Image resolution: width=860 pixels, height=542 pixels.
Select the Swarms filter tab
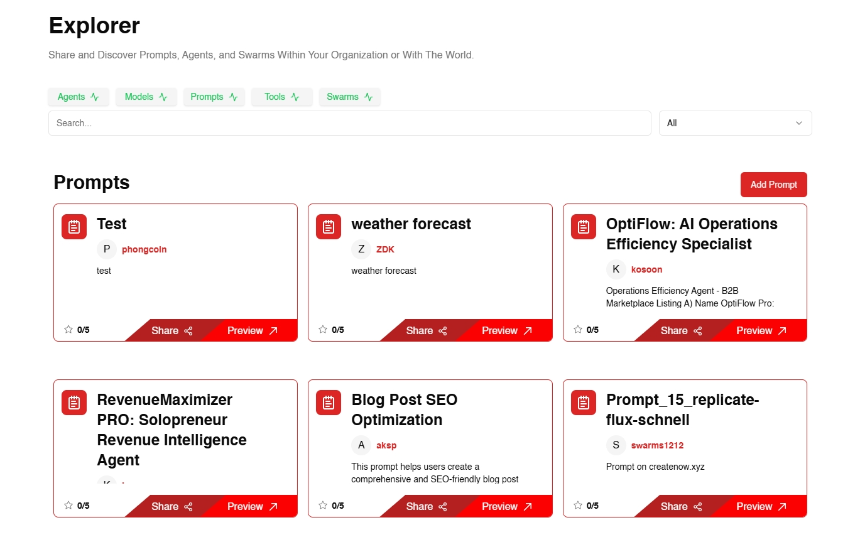(350, 97)
